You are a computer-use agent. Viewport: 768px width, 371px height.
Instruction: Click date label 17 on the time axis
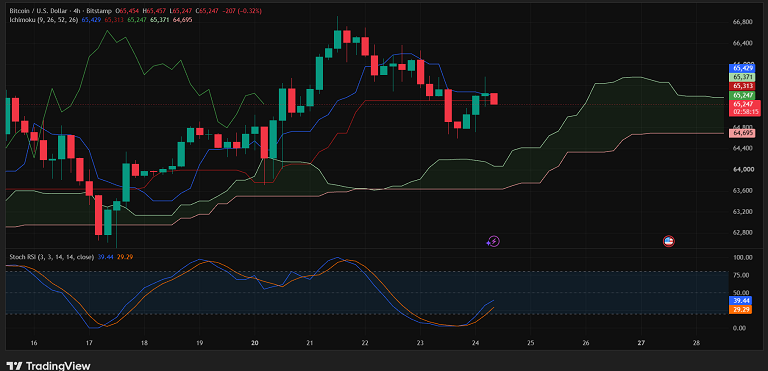[x=89, y=342]
